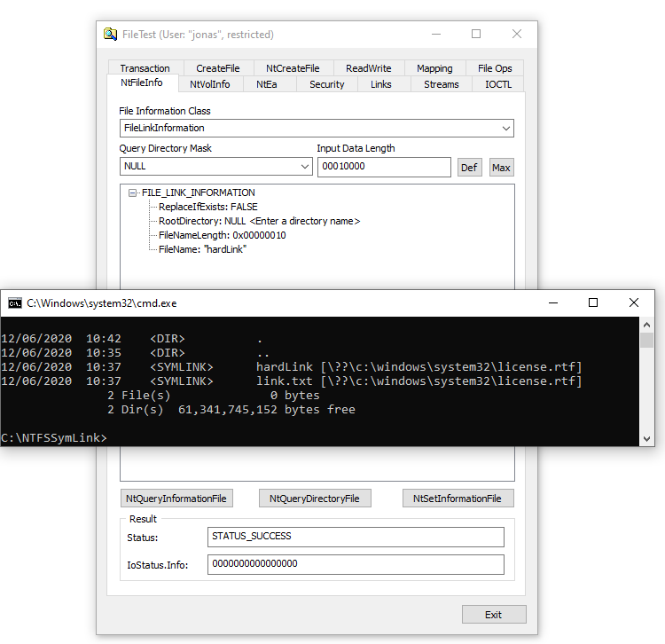Click the NtQueryInformationFile button

click(176, 499)
